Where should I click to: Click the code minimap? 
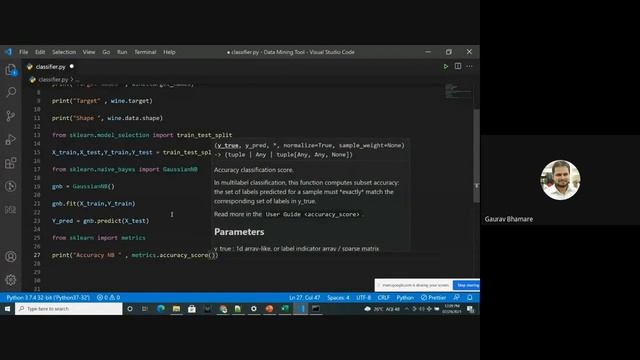coord(458,91)
